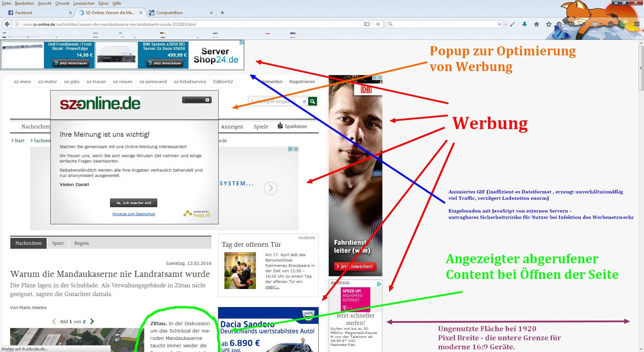This screenshot has height=352, width=644.
Task: Open the sz-immo link
Action: [22, 81]
